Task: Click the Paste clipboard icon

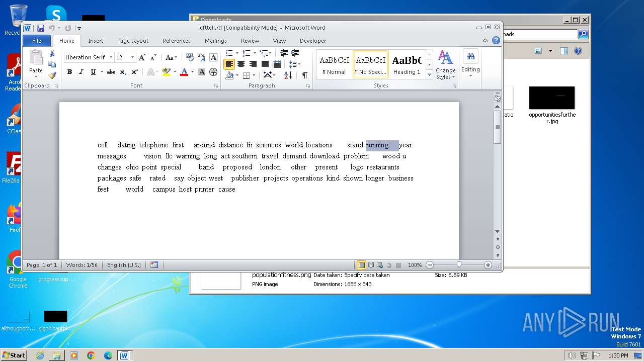Action: click(36, 58)
